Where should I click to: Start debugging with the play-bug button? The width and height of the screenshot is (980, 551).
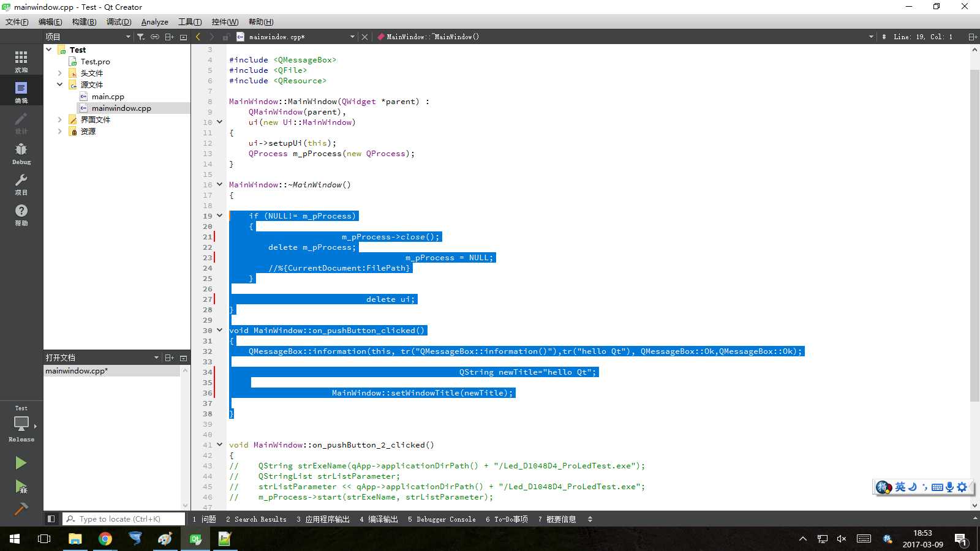pyautogui.click(x=21, y=487)
